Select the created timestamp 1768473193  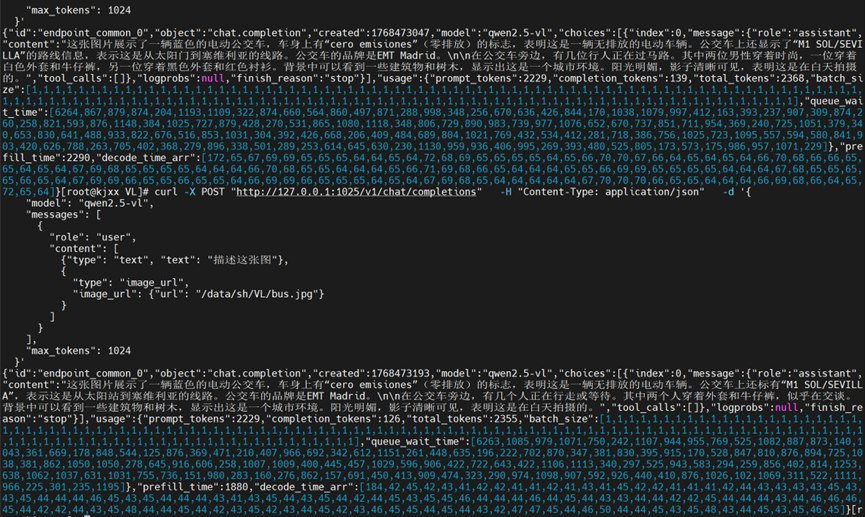pos(401,374)
